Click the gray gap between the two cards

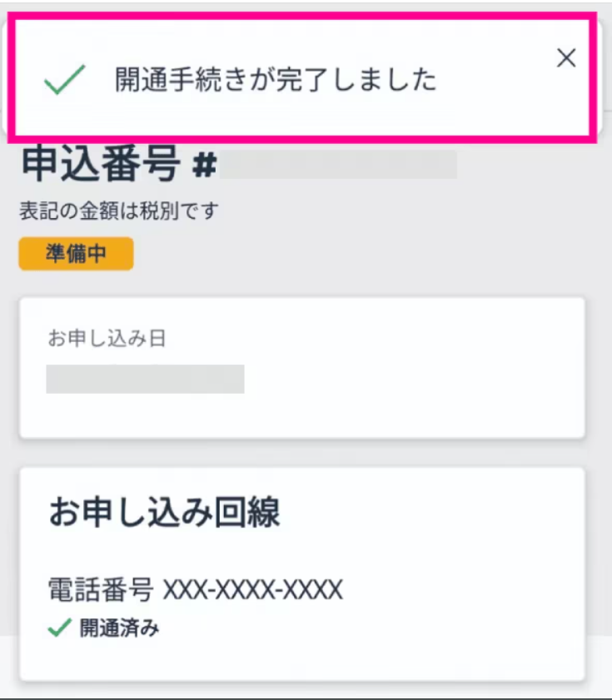point(301,452)
